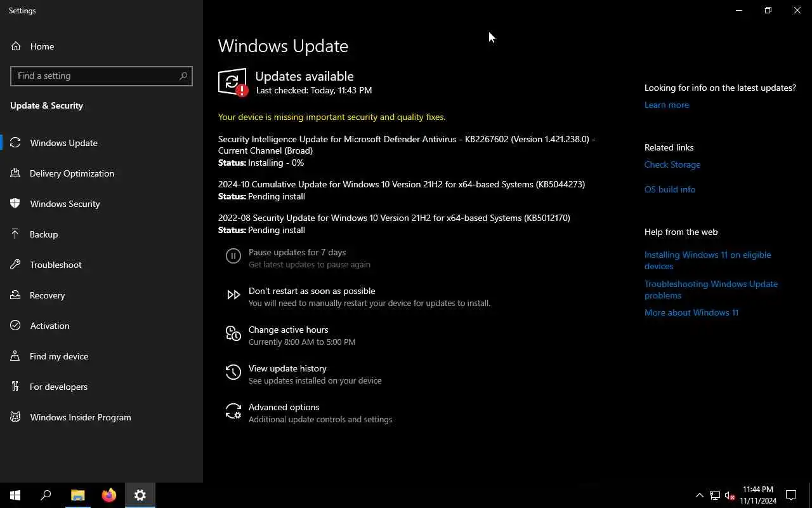
Task: Click the missing security fixes warning
Action: pos(332,117)
